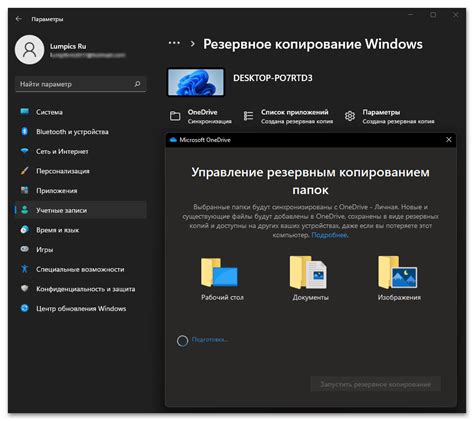The width and height of the screenshot is (474, 421).
Task: Go to Сеть и Интернет
Action: (x=81, y=151)
